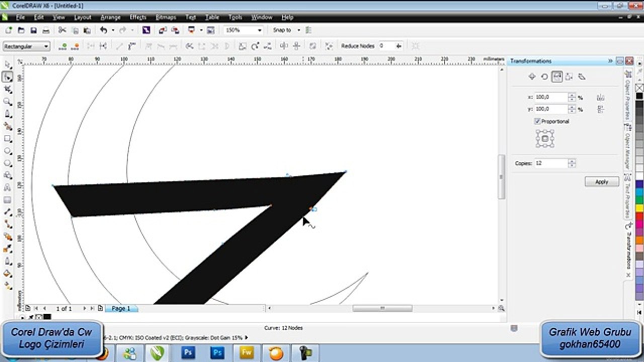Click the Delete nodes icon
The width and height of the screenshot is (644, 362).
[x=75, y=46]
